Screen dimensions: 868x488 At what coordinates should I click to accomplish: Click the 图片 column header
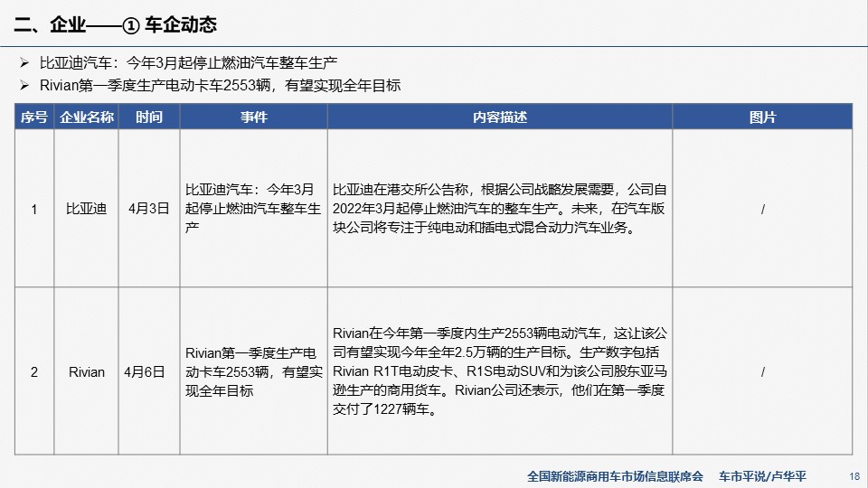pos(762,117)
